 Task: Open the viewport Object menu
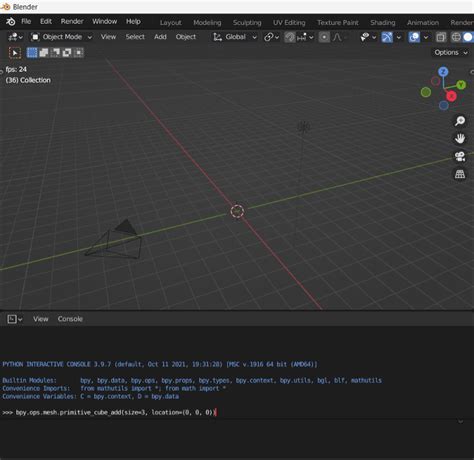(x=186, y=37)
